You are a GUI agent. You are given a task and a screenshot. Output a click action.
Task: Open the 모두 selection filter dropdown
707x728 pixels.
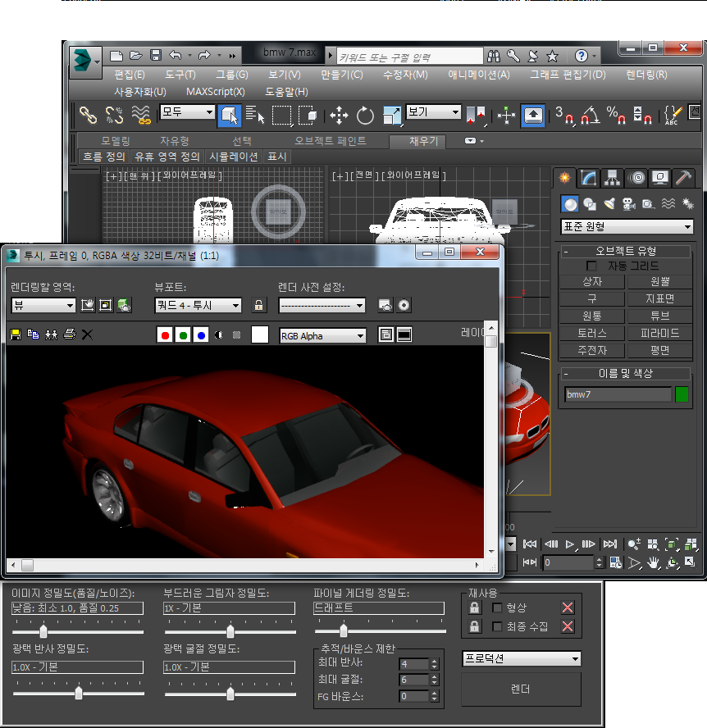tap(187, 111)
